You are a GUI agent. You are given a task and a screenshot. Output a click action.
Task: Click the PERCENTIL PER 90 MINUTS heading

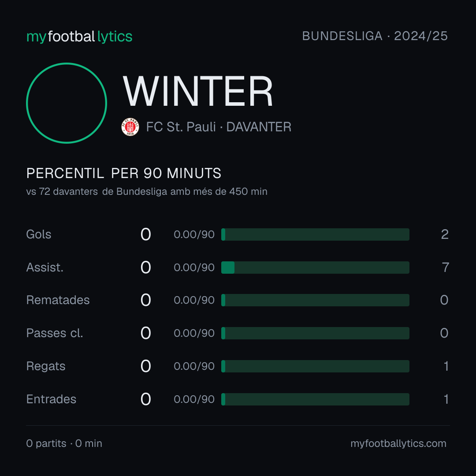tap(123, 173)
